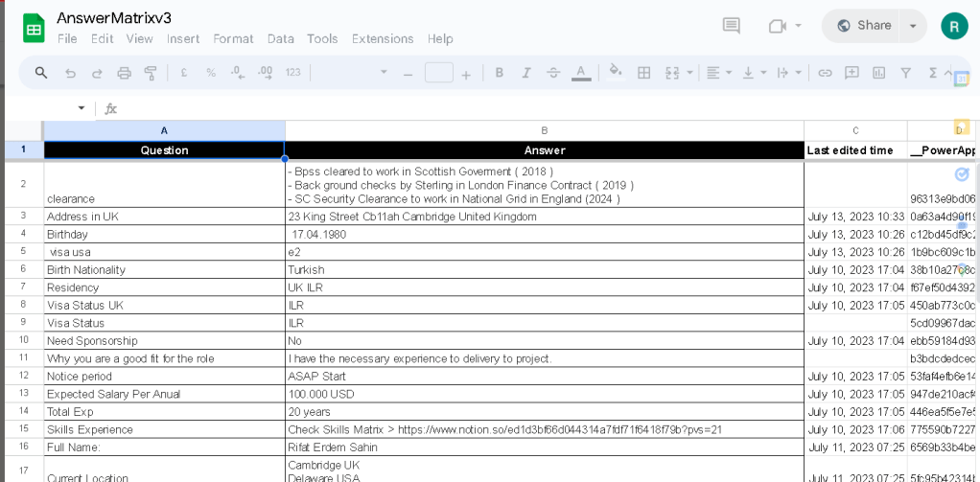Open the Share options dropdown arrow
Viewport: 980px width, 482px height.
(x=913, y=26)
